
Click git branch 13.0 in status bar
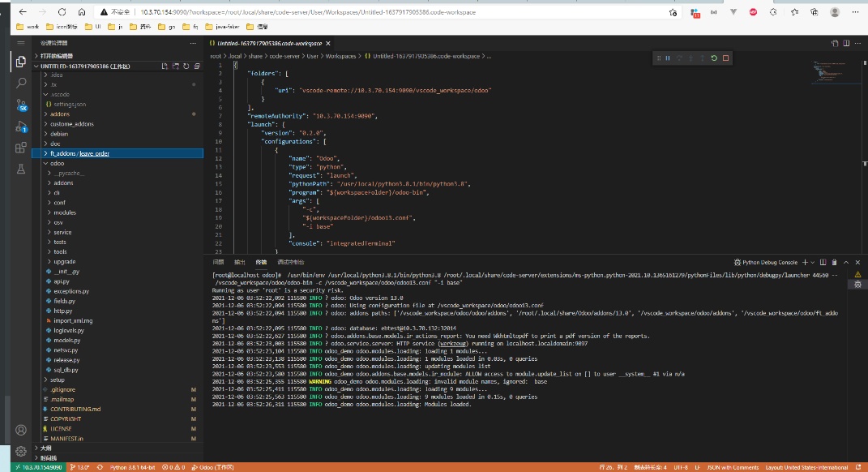pos(79,467)
